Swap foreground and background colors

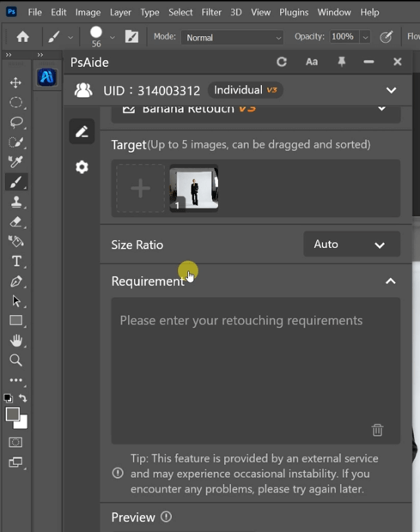pyautogui.click(x=22, y=397)
